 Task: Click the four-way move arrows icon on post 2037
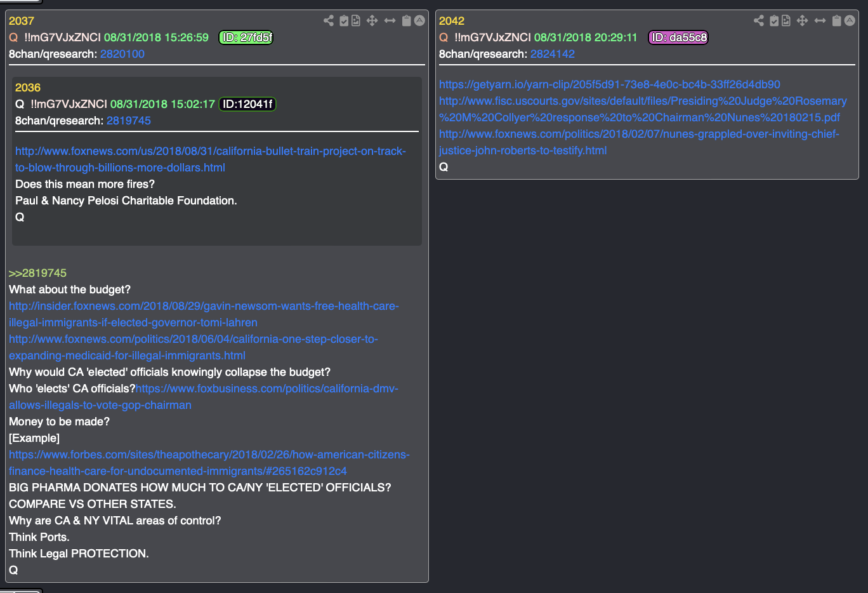(x=372, y=20)
